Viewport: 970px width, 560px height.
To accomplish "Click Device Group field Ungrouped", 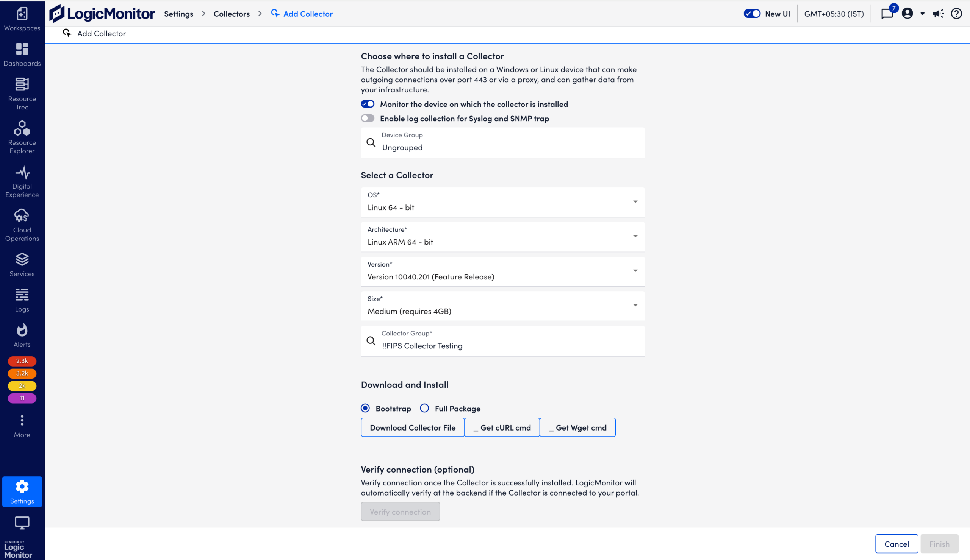I will (x=502, y=143).
